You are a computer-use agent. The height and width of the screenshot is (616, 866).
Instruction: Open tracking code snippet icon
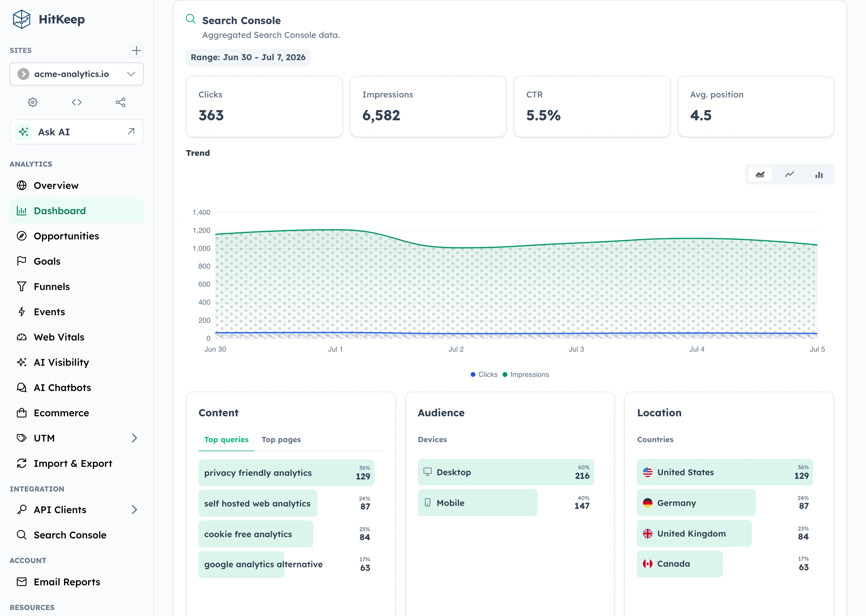click(77, 102)
